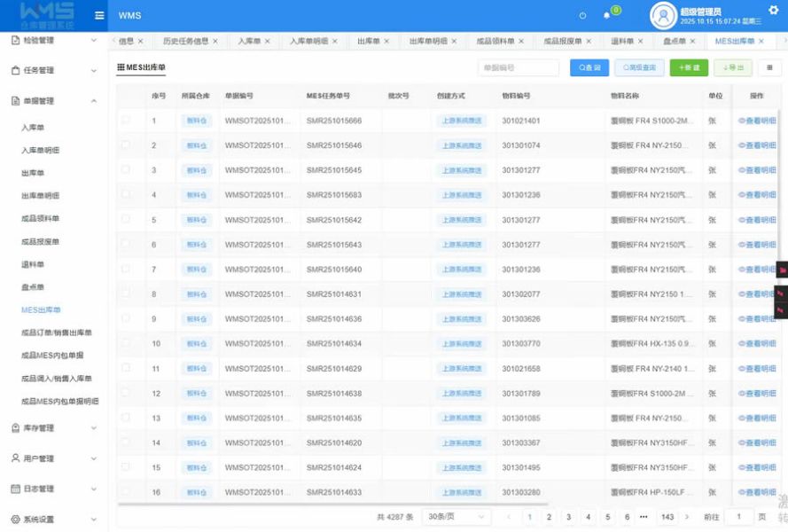Image resolution: width=788 pixels, height=532 pixels.
Task: Click the 用户管理 person icon in the sidebar
Action: (x=16, y=458)
